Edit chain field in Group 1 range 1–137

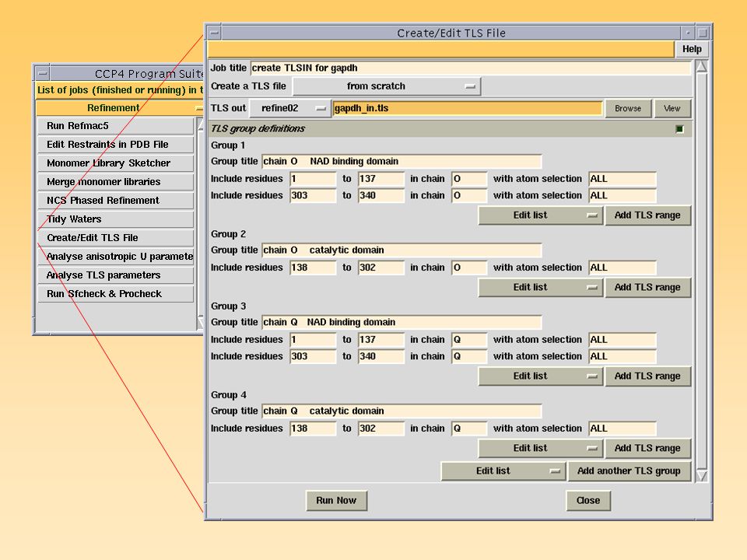click(x=469, y=179)
